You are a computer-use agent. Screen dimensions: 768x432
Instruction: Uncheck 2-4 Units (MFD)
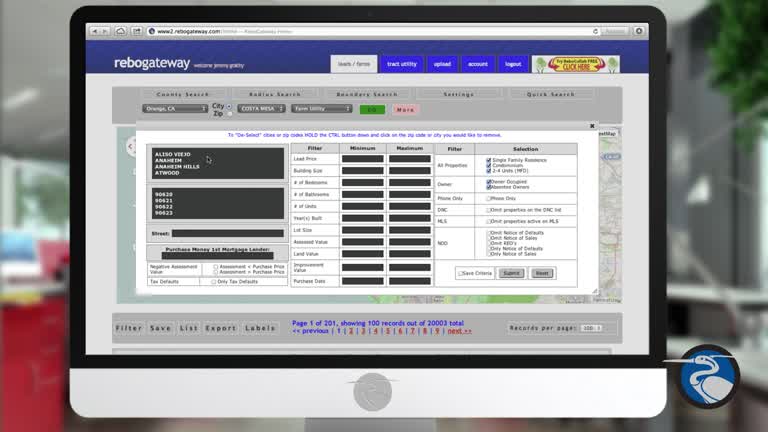[x=488, y=171]
